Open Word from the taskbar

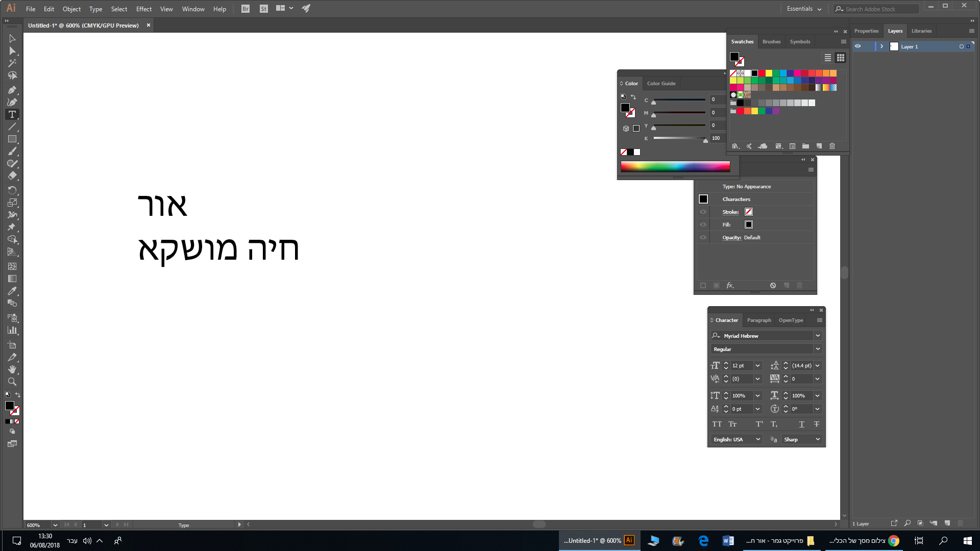pyautogui.click(x=728, y=540)
